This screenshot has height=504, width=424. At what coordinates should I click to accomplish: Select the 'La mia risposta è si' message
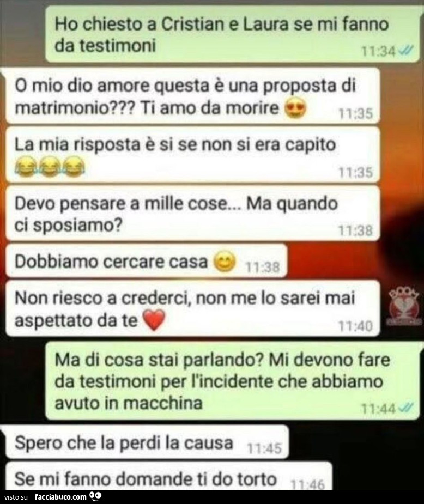coord(192,155)
